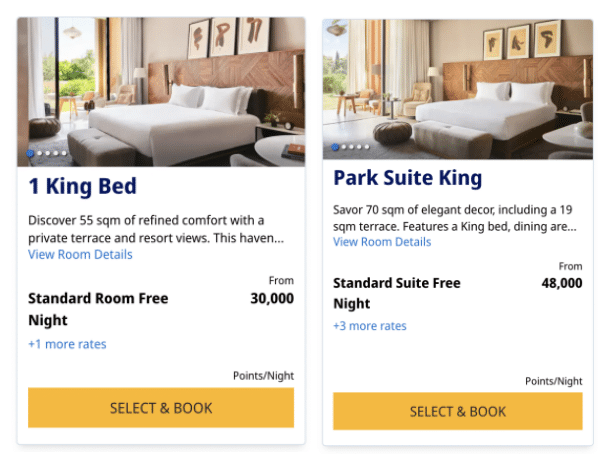This screenshot has height=459, width=610.
Task: Go to second photo dot for Park Suite King
Action: (345, 147)
